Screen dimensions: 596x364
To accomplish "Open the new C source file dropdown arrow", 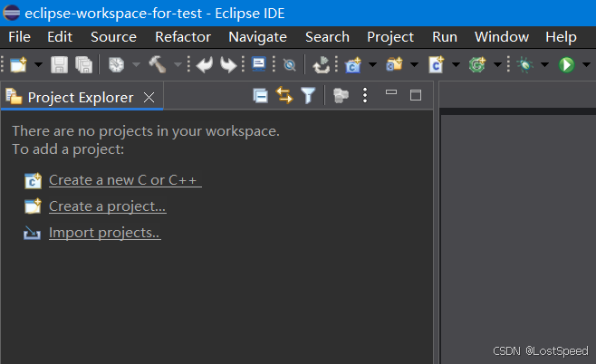I will (456, 65).
